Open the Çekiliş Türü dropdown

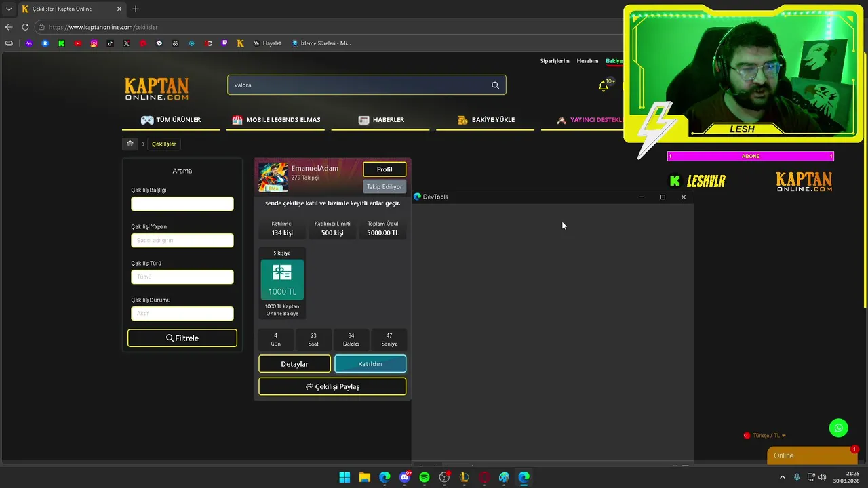click(182, 277)
